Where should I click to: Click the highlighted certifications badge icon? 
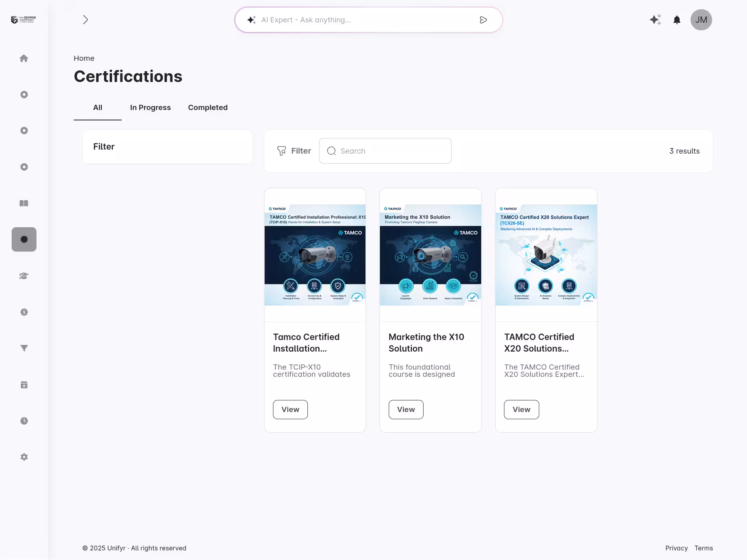(24, 239)
